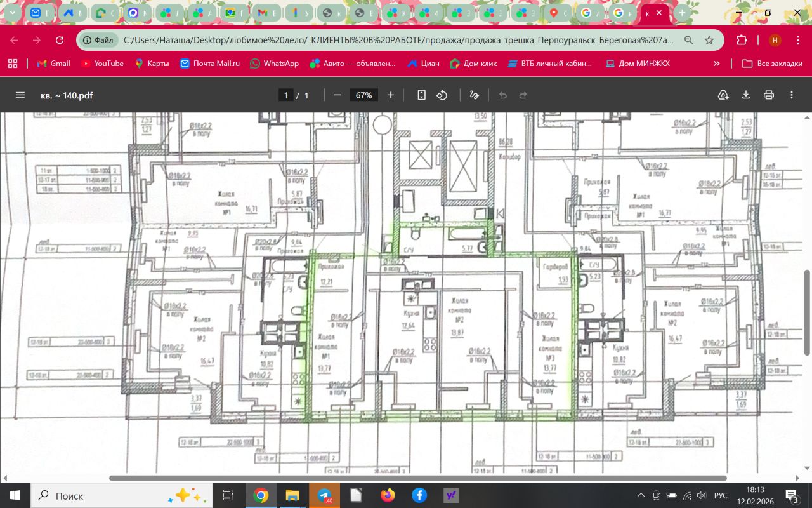Open PDF viewer more actions menu
The width and height of the screenshot is (812, 508).
(x=792, y=95)
